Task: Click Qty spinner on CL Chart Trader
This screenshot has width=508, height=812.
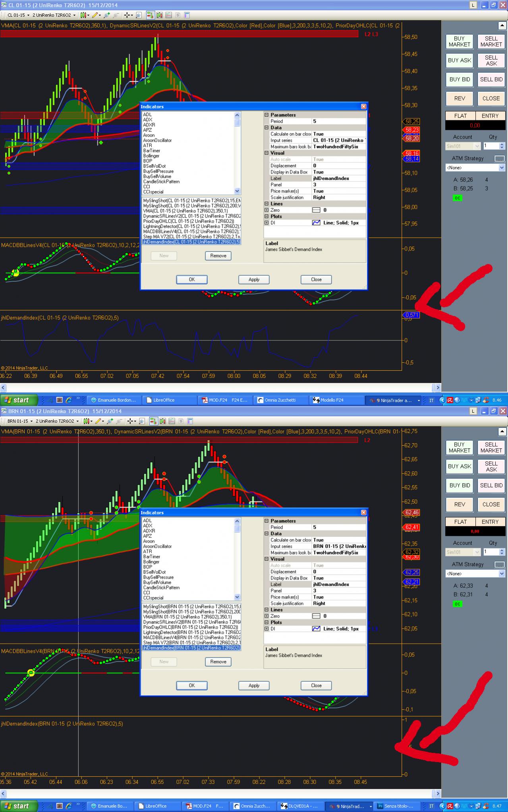Action: 502,146
